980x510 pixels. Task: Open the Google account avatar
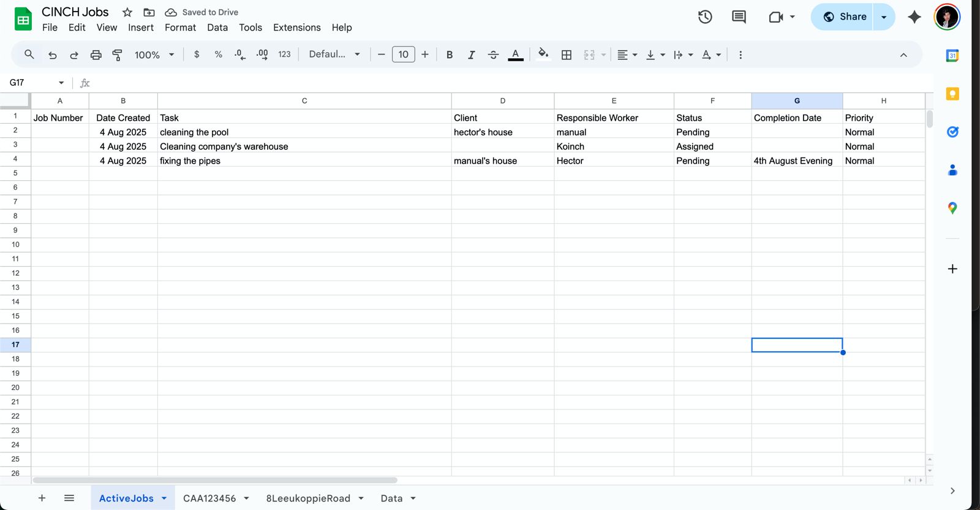[947, 17]
